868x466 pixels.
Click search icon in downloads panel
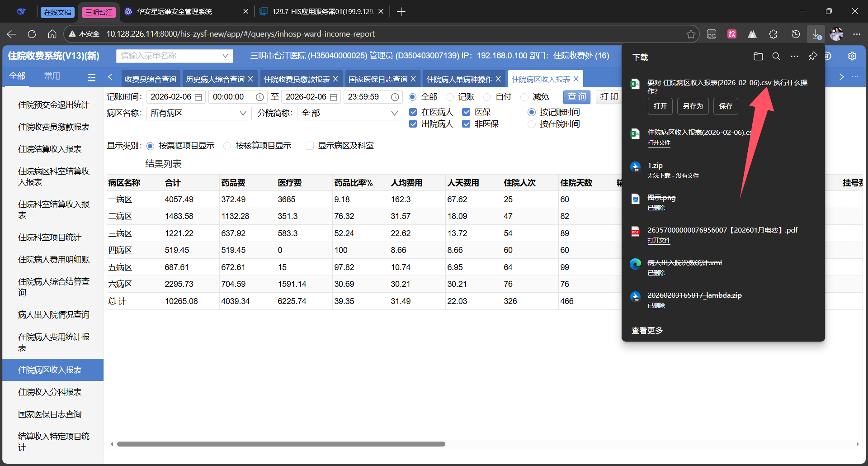click(776, 57)
